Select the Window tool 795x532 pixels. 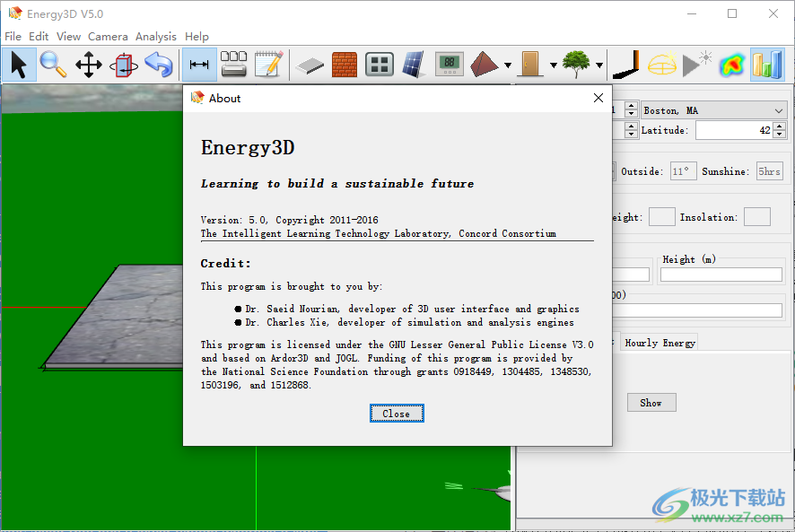[x=380, y=65]
